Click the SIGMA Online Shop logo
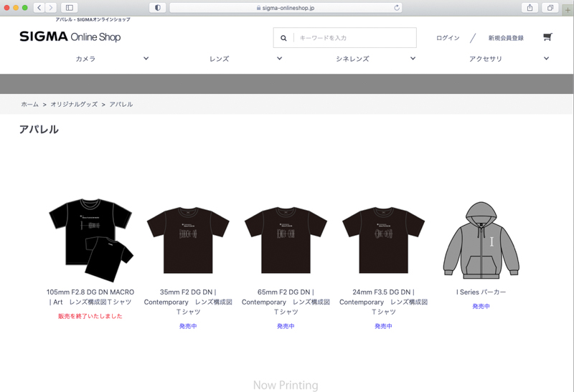The image size is (574, 392). [70, 37]
